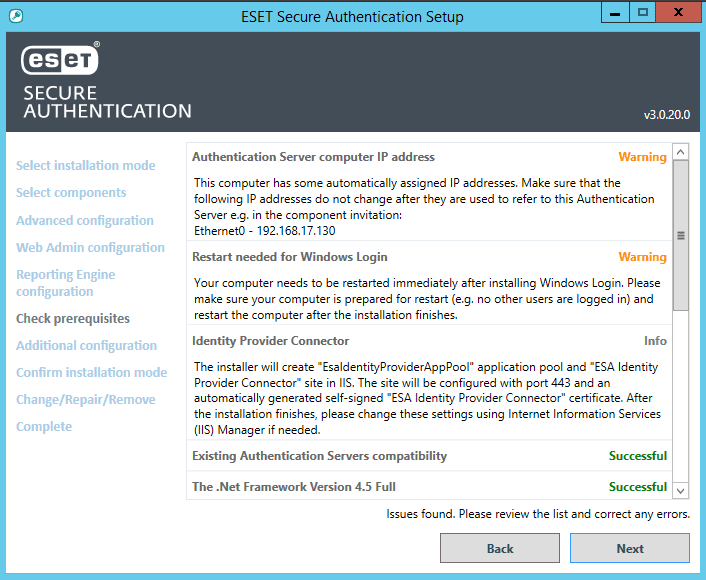Click the 'SECURE AUTHENTICATION' header text
Viewport: 706px width, 580px height.
(x=107, y=102)
